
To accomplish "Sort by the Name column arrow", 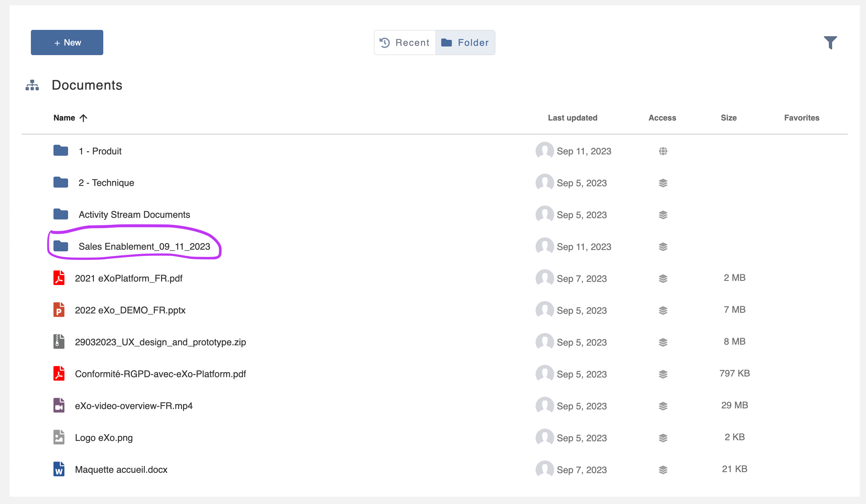I will point(83,118).
